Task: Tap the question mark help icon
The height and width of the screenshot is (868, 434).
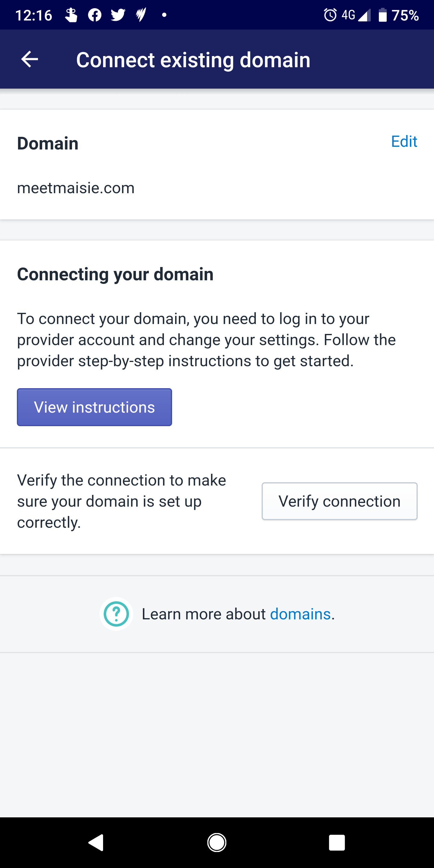Action: [x=116, y=614]
